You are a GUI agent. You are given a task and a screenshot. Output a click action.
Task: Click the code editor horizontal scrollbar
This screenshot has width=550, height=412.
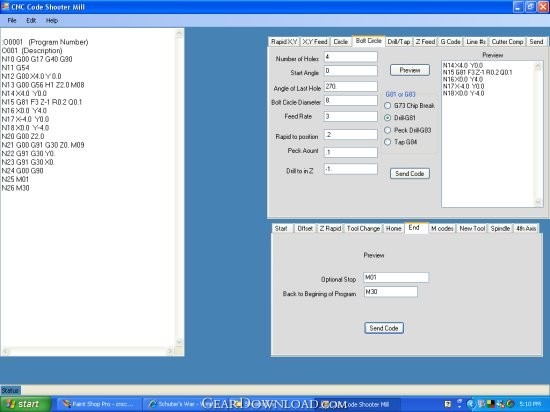pyautogui.click(x=88, y=351)
